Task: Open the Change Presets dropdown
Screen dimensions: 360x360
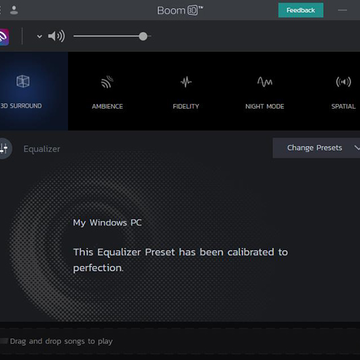Action: pyautogui.click(x=316, y=148)
